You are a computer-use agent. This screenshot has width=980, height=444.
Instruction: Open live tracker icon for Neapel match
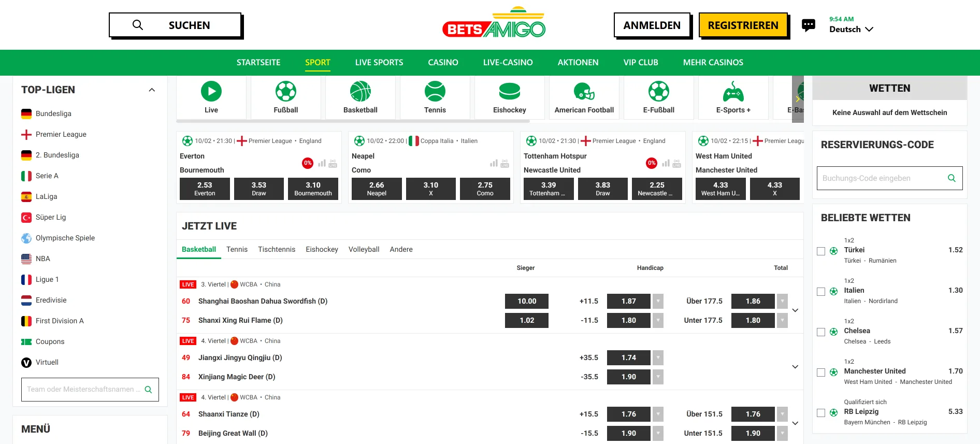(x=505, y=163)
